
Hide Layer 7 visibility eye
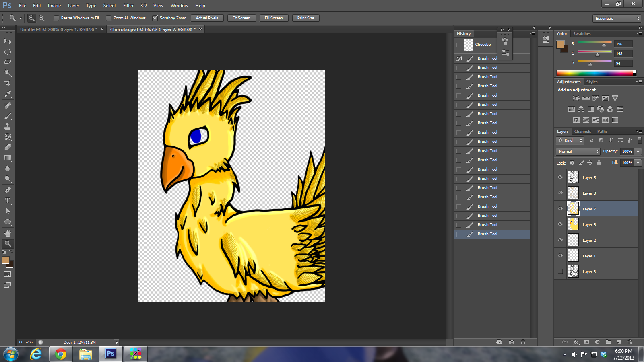(x=560, y=208)
